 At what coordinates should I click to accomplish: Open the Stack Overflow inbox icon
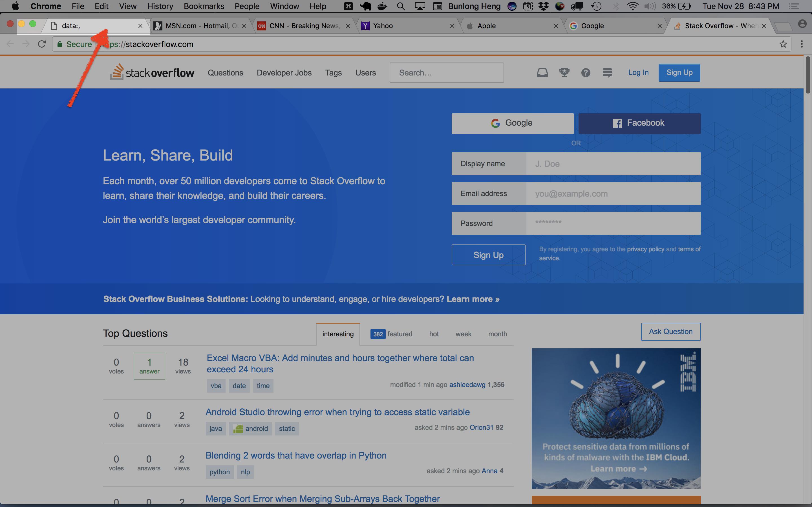(542, 72)
